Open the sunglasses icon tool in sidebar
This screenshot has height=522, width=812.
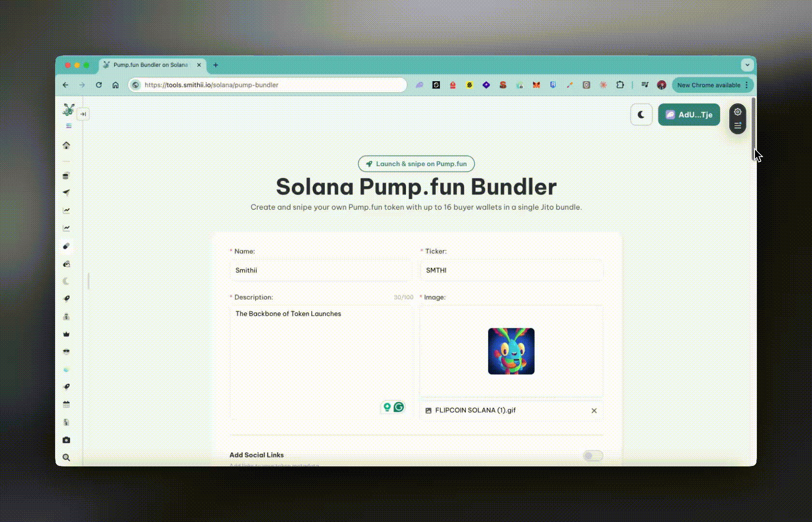66,352
